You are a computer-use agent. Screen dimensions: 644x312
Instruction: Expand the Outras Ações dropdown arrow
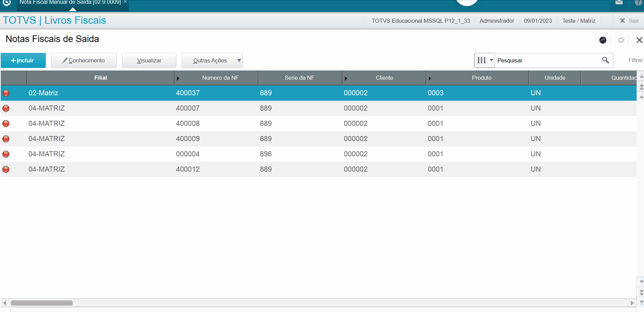click(x=239, y=60)
